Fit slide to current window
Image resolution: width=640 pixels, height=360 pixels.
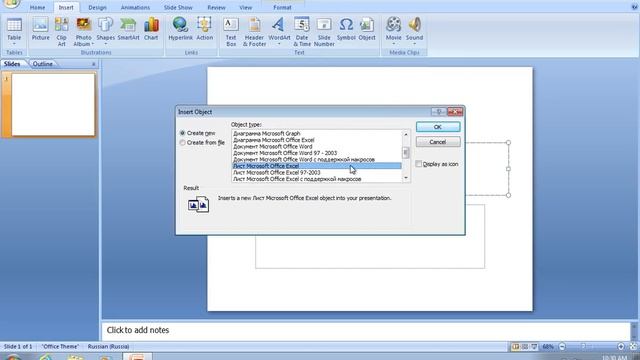point(633,347)
